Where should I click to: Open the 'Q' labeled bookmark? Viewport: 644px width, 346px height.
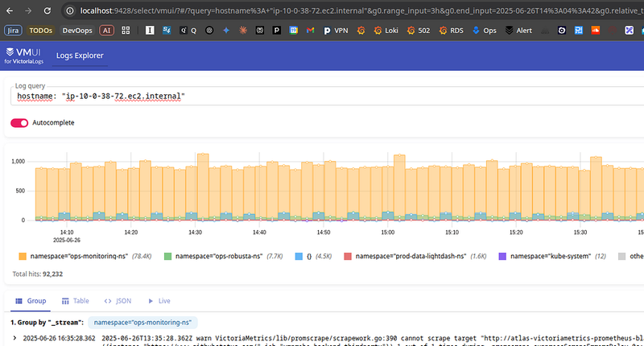click(188, 31)
